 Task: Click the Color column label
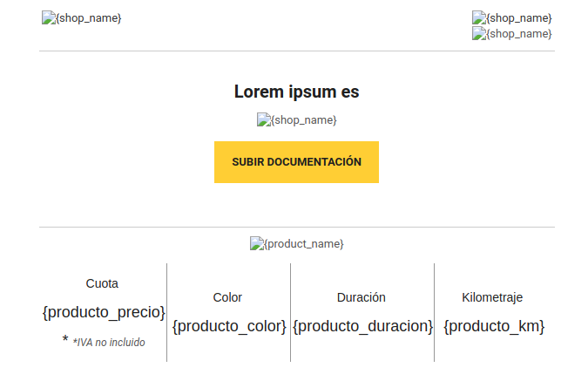(227, 297)
